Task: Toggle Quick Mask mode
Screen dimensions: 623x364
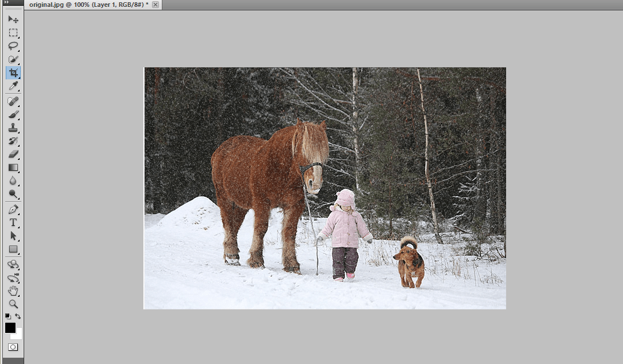Action: [13, 347]
